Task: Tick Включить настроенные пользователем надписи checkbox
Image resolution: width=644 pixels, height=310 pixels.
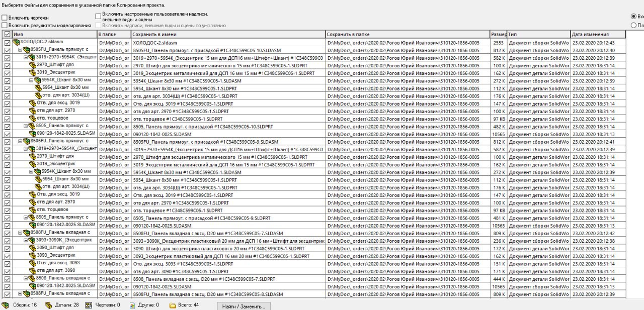Action: pos(98,17)
